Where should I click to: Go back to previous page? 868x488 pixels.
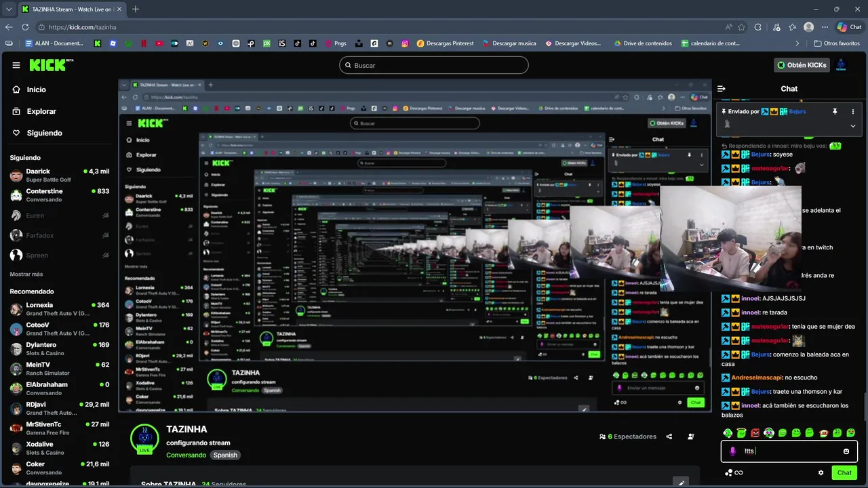pyautogui.click(x=9, y=27)
